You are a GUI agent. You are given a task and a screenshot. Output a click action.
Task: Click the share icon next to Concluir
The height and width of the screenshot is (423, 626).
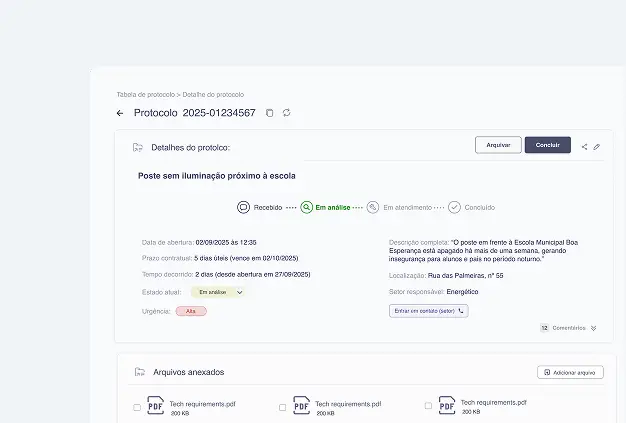585,146
